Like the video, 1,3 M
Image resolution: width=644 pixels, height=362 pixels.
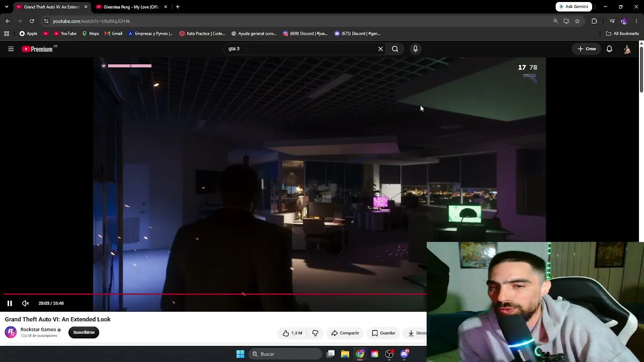coord(292,333)
